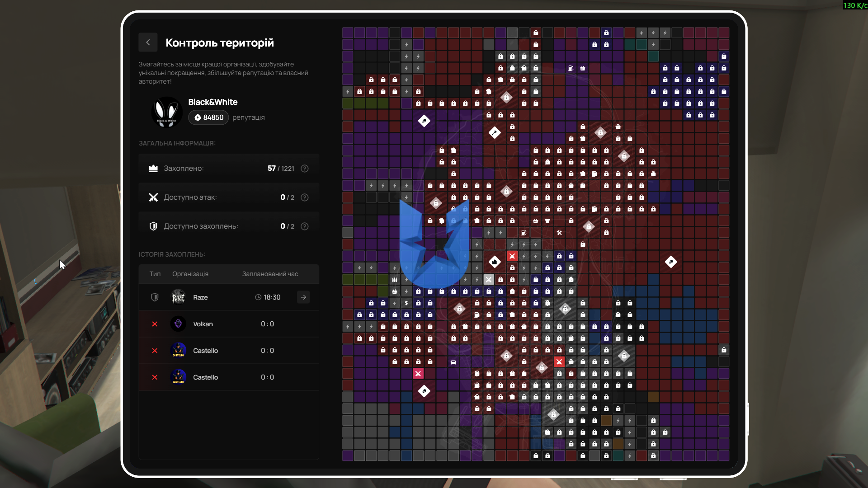
Task: Open the help tooltip for Доступно атак
Action: coord(305,197)
